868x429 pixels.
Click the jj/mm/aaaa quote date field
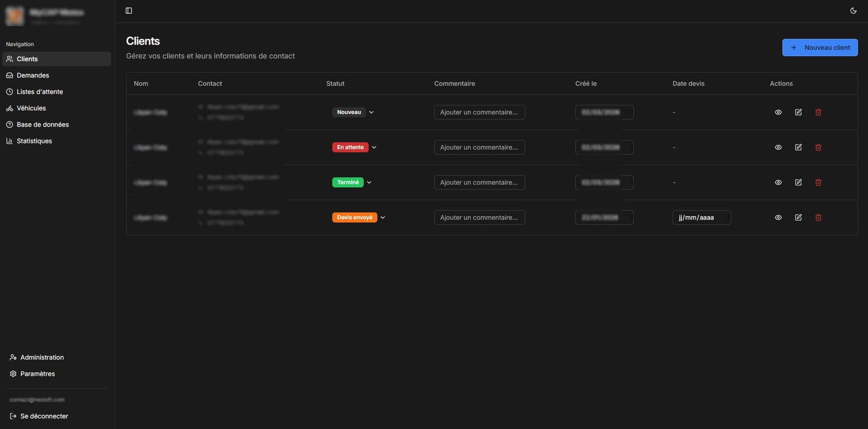click(701, 218)
